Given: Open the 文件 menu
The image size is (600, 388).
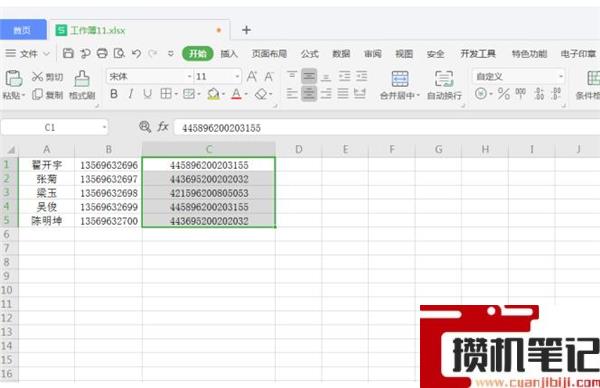Looking at the screenshot, I should point(29,54).
